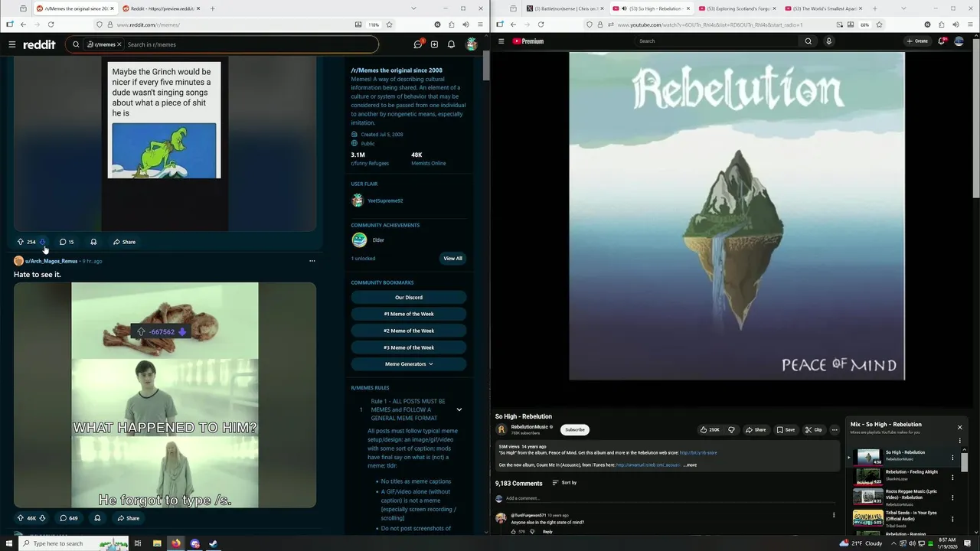Click YouTube search magnifier button
Screen dimensions: 980x551
(x=808, y=41)
